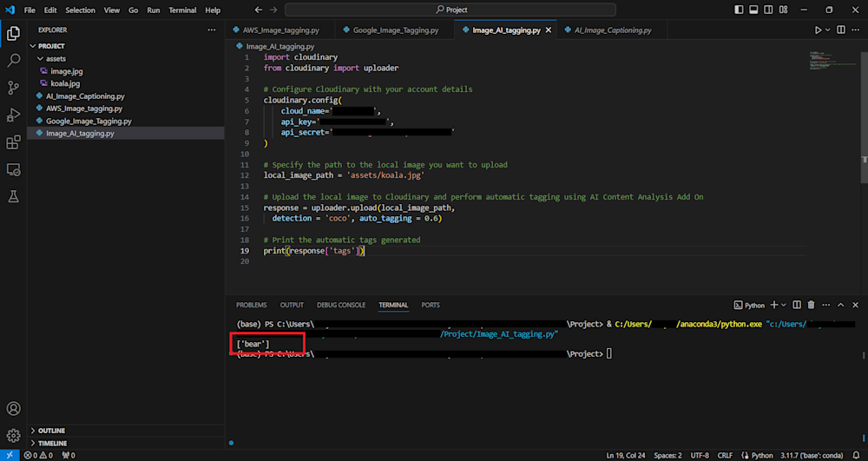868x461 pixels.
Task: Open the Run and Debug view
Action: [13, 115]
